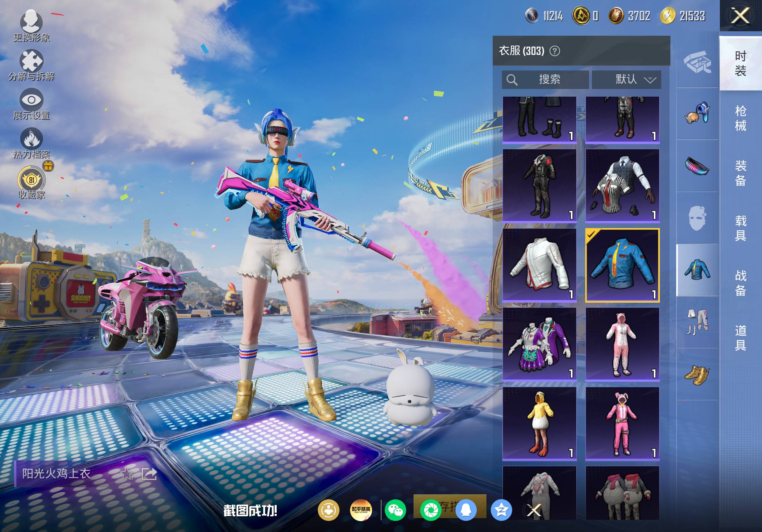Select the striped vest outfit thumbnail
The width and height of the screenshot is (762, 532).
[x=622, y=185]
